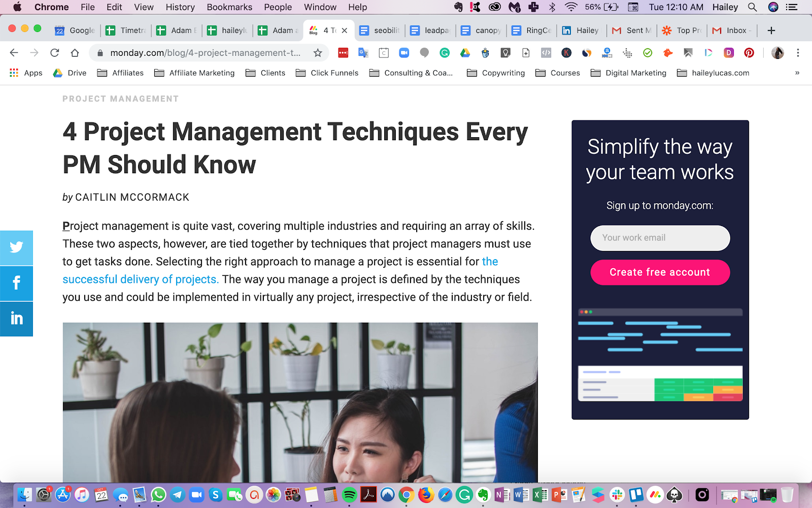This screenshot has width=812, height=508.
Task: Click the monday.com address bar URL
Action: coord(205,53)
